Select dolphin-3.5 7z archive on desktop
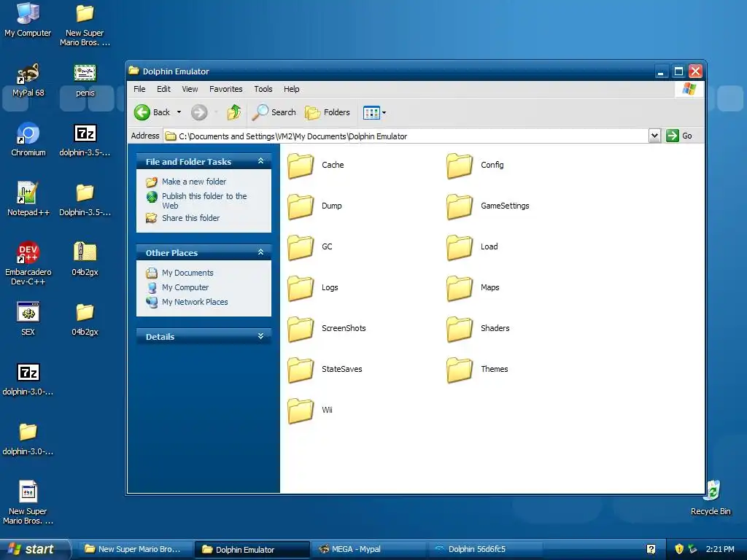Screen dimensions: 747x560 click(x=85, y=140)
